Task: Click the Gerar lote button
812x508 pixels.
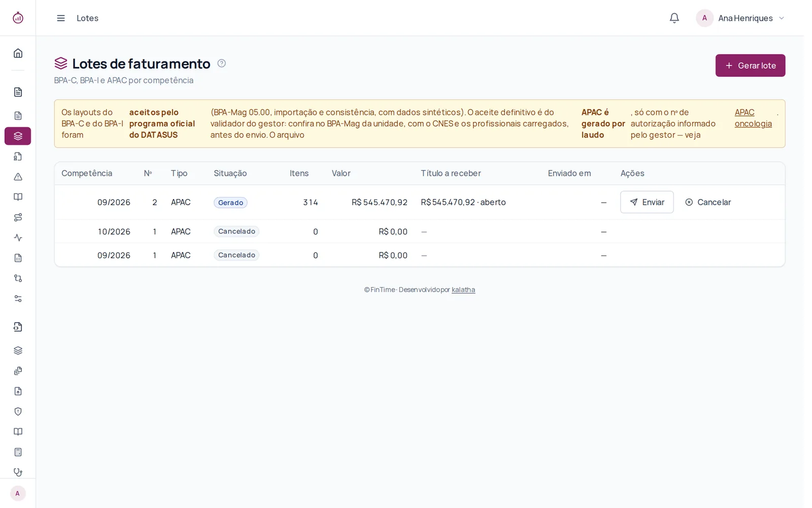Action: [x=750, y=66]
